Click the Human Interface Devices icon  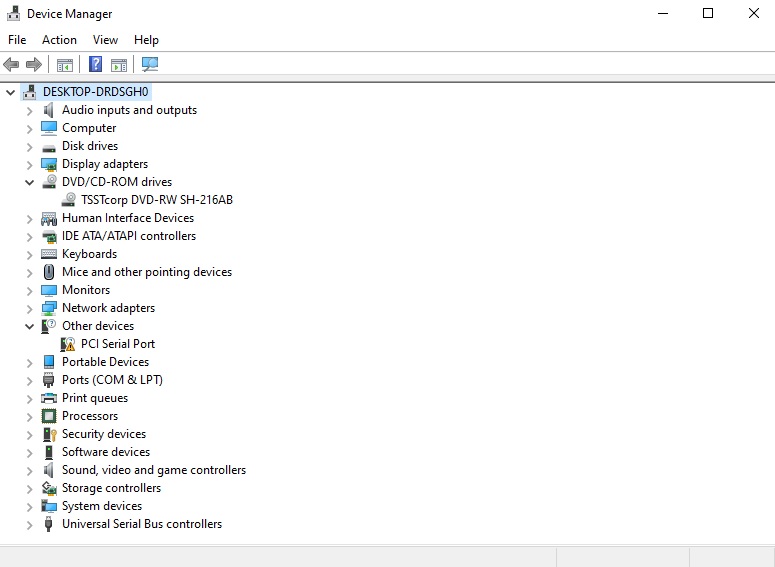pos(48,218)
